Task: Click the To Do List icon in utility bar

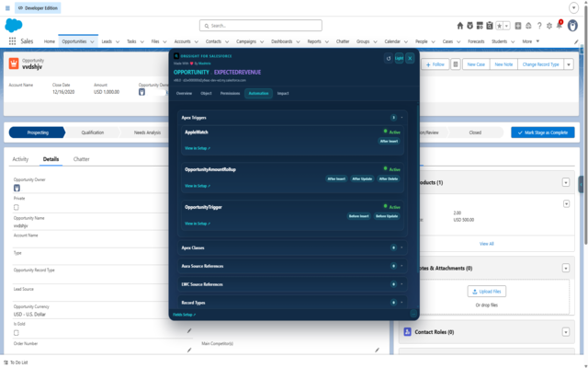Action: [x=6, y=362]
